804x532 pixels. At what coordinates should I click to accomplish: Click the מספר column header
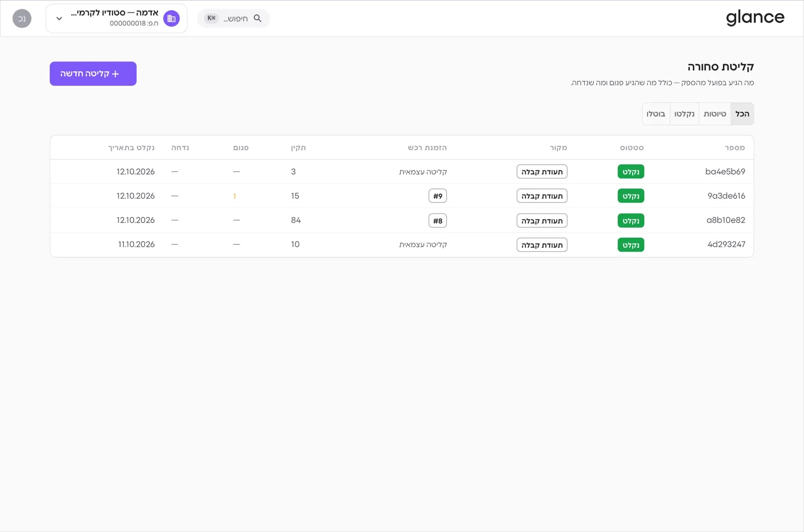tap(735, 148)
